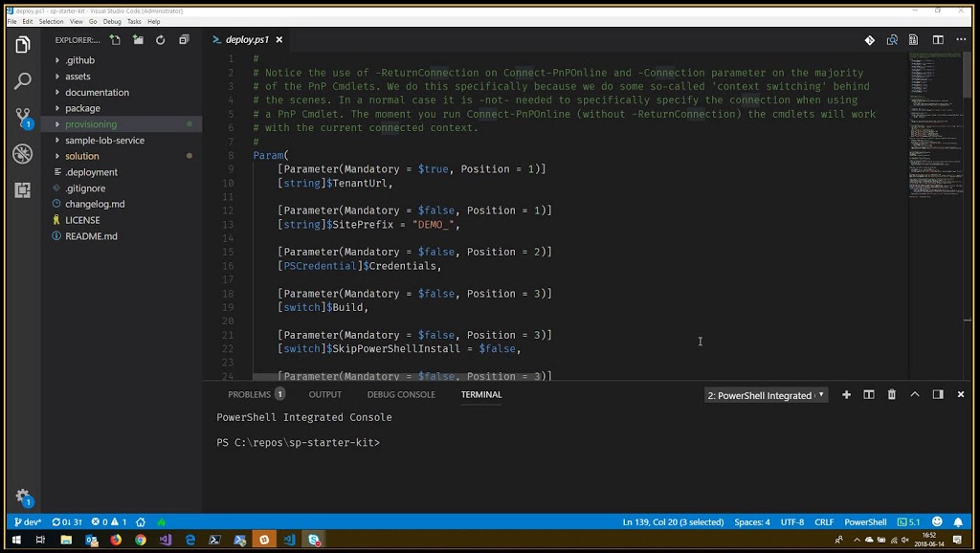
Task: Switch to the DEBUG CONSOLE panel tab
Action: [401, 395]
